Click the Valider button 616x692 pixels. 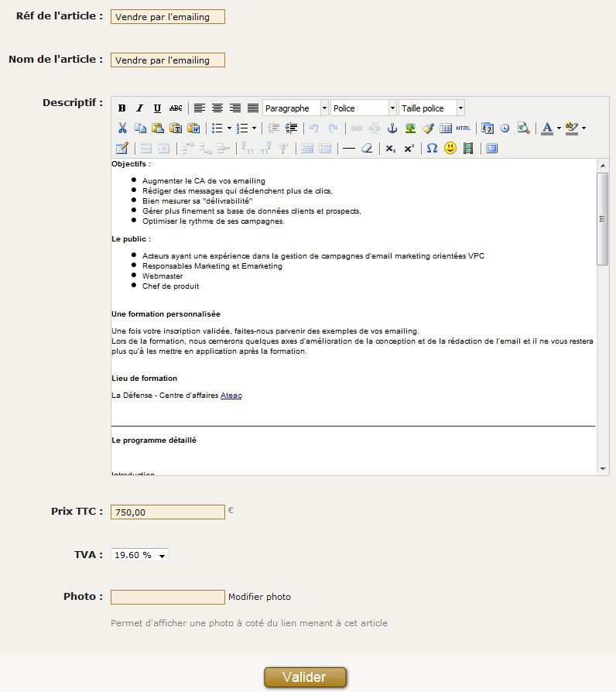[x=305, y=677]
